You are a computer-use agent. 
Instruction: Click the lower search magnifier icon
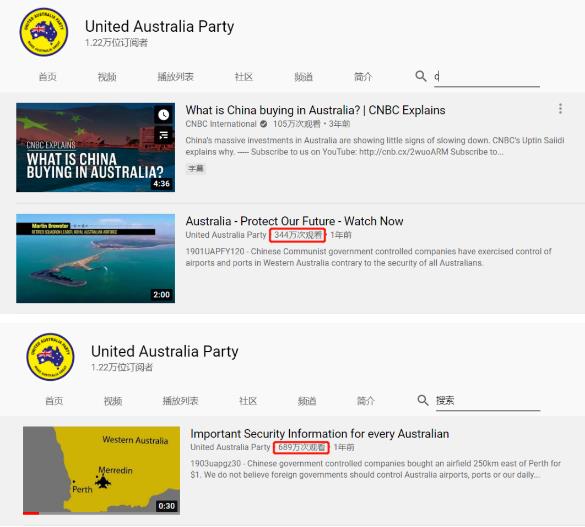(423, 400)
